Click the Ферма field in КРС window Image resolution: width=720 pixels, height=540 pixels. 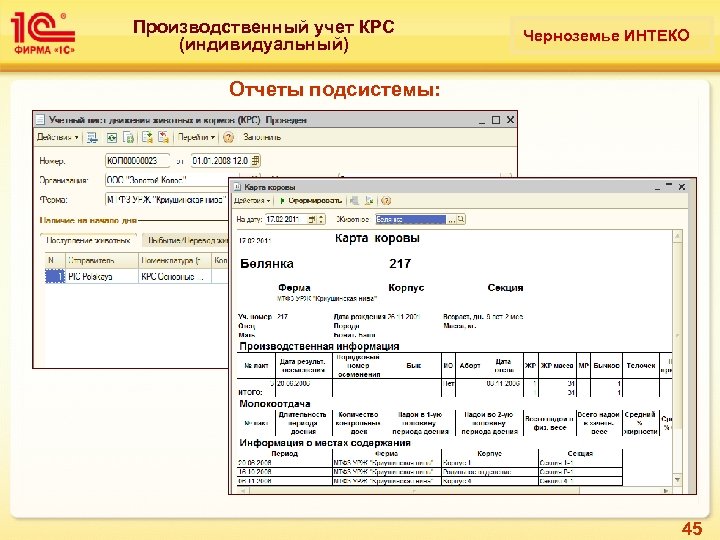[x=167, y=200]
